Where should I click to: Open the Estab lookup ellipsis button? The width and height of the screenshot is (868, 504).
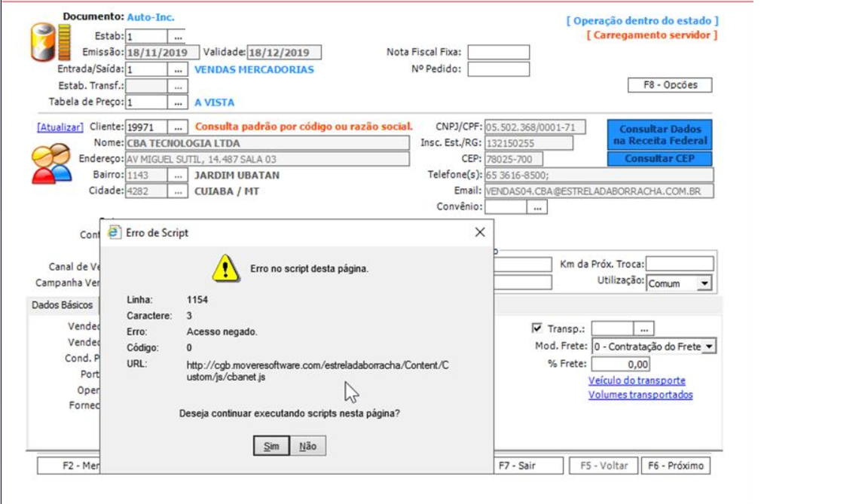[x=178, y=36]
